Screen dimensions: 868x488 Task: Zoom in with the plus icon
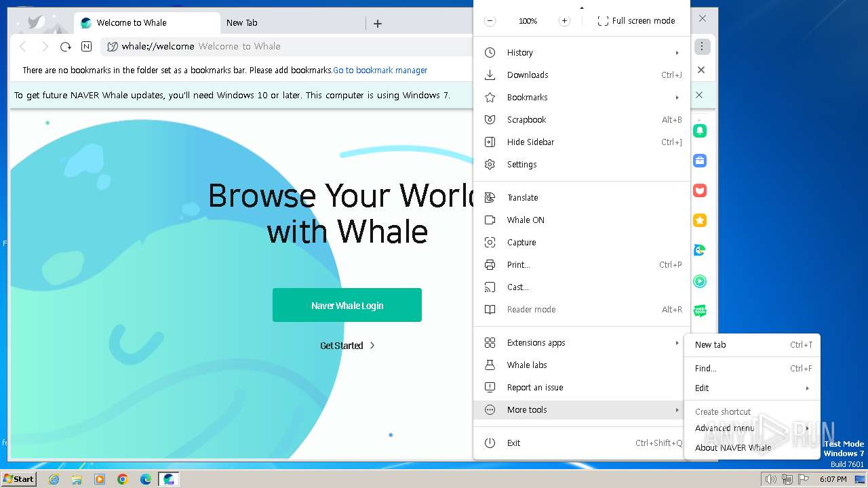click(564, 21)
